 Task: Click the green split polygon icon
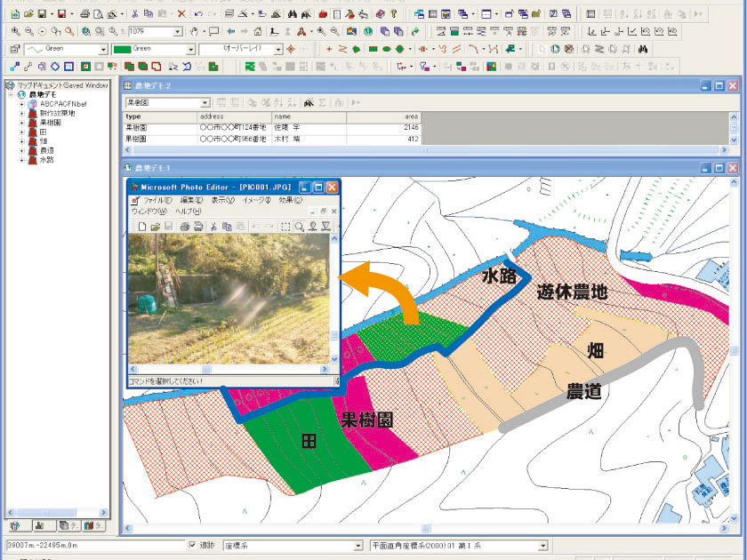(250, 66)
